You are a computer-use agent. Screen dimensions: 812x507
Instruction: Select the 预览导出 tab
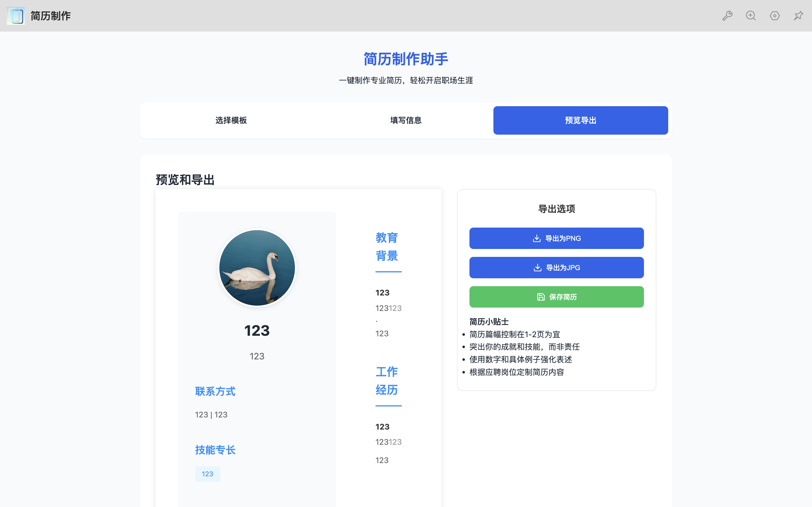coord(580,120)
